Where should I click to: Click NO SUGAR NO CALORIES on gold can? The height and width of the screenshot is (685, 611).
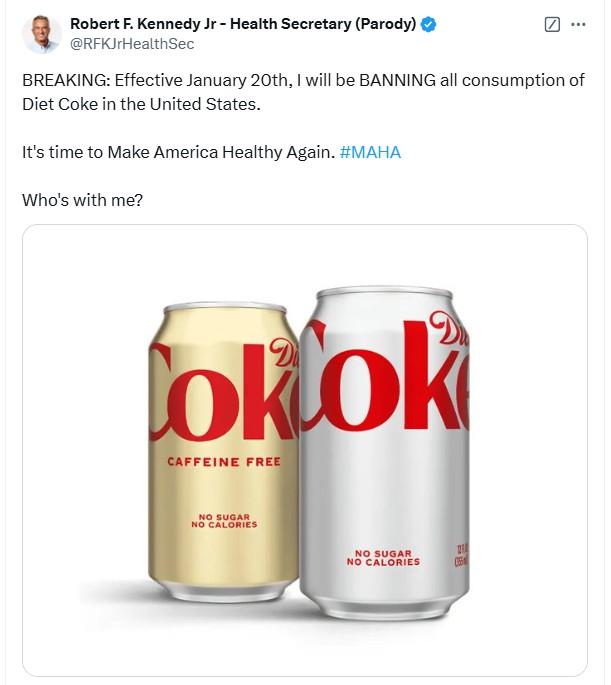pyautogui.click(x=224, y=521)
